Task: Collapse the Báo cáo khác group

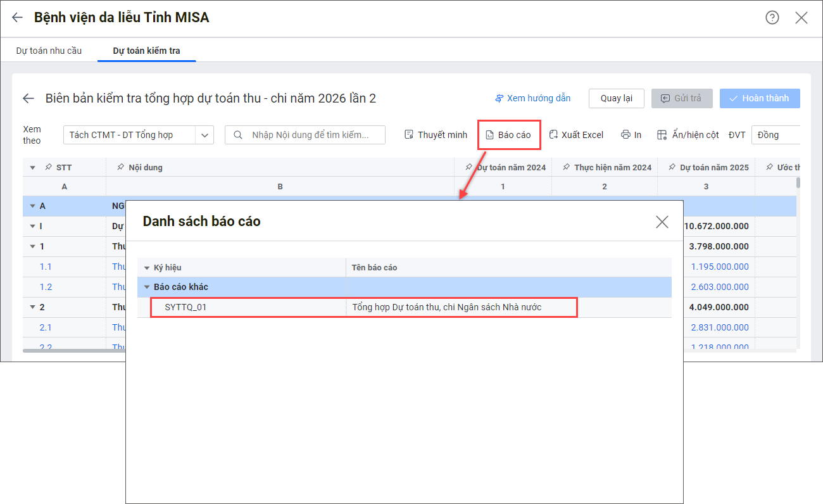Action: click(147, 287)
